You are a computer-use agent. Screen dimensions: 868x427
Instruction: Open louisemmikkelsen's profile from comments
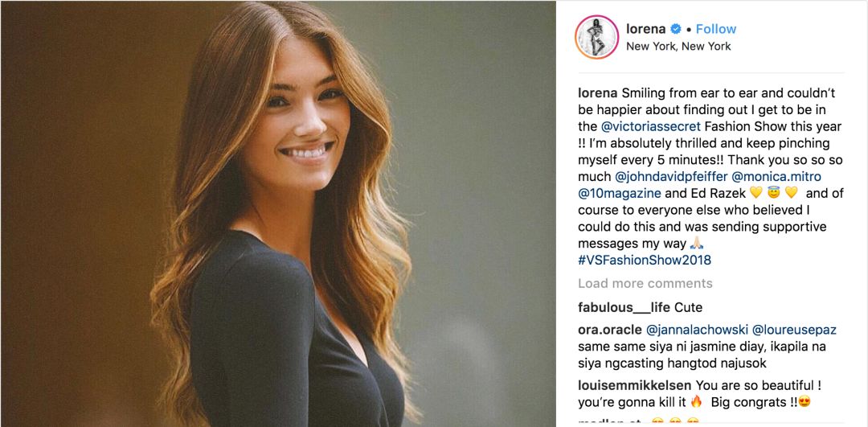coord(634,385)
